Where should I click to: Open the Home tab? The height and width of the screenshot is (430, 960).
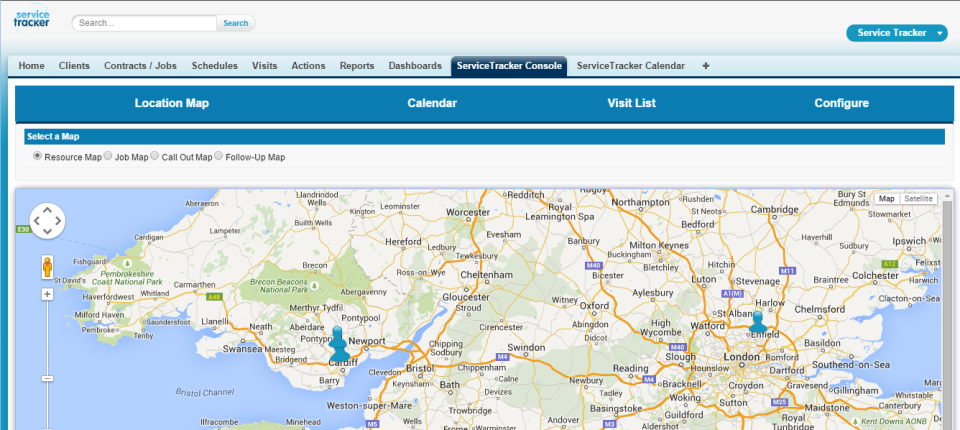pyautogui.click(x=32, y=66)
